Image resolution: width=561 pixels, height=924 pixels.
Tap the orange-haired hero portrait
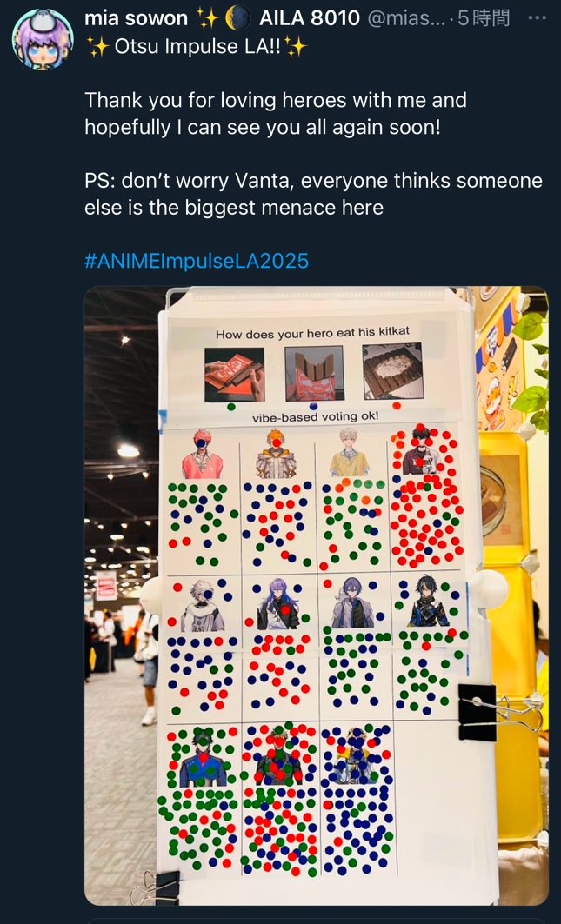tap(276, 454)
